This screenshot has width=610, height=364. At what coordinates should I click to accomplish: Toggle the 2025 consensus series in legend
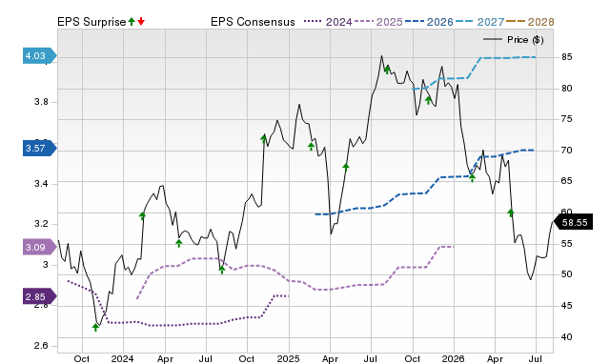(390, 22)
